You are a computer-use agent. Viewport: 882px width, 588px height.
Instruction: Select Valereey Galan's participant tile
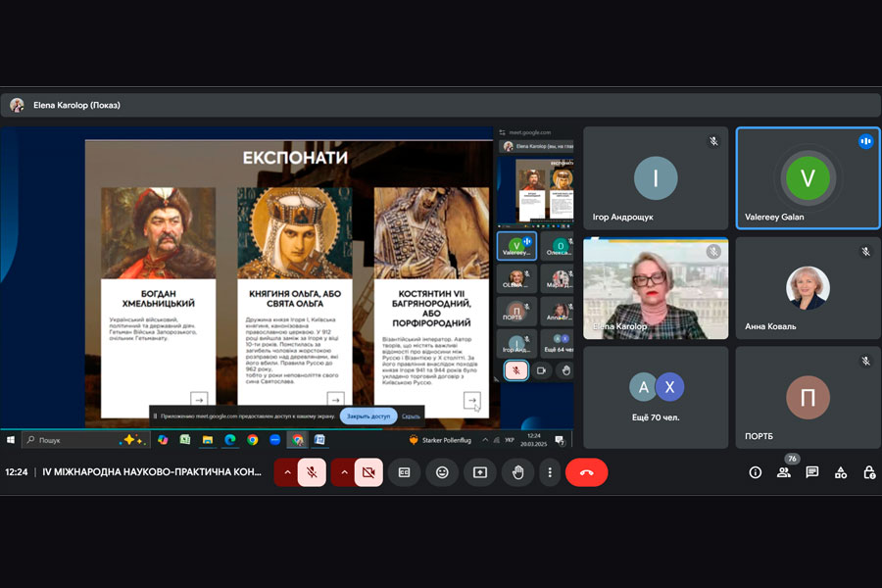808,177
